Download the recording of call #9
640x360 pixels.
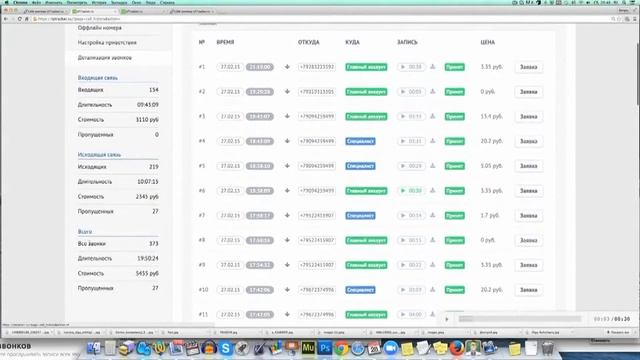(x=433, y=265)
